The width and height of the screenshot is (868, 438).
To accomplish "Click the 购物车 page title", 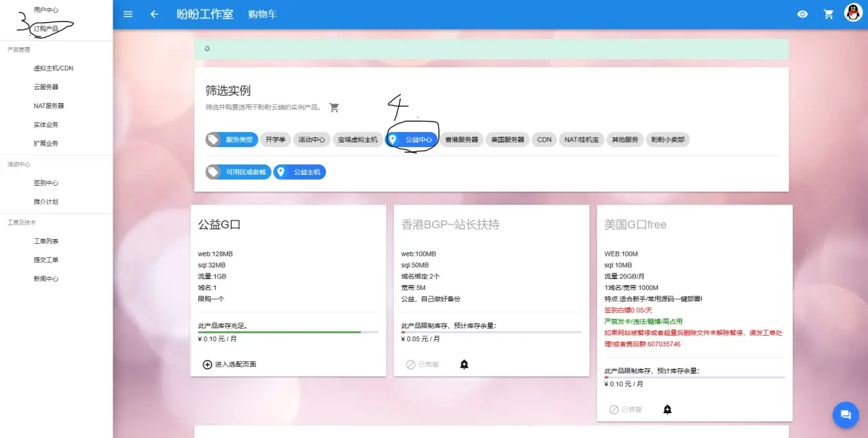I will (x=263, y=14).
